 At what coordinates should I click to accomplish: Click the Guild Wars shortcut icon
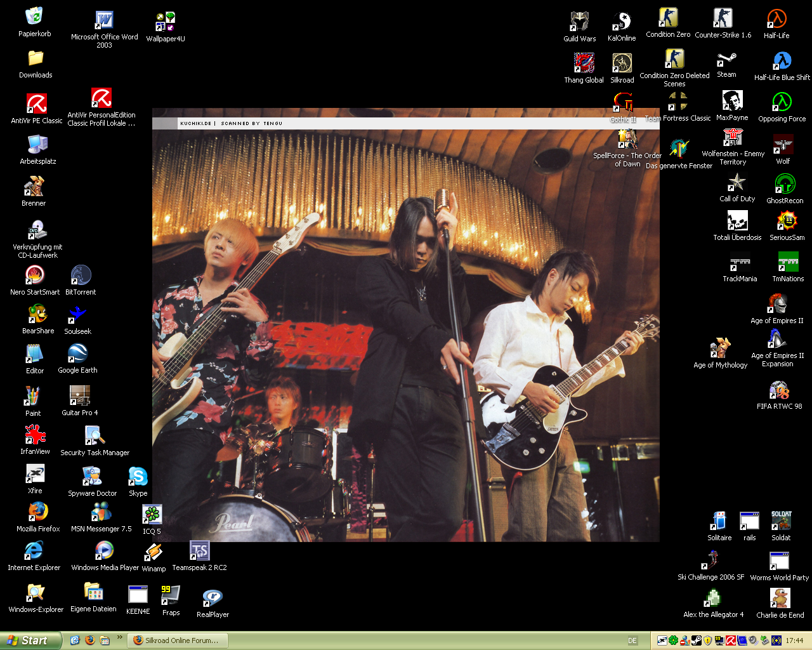[579, 22]
